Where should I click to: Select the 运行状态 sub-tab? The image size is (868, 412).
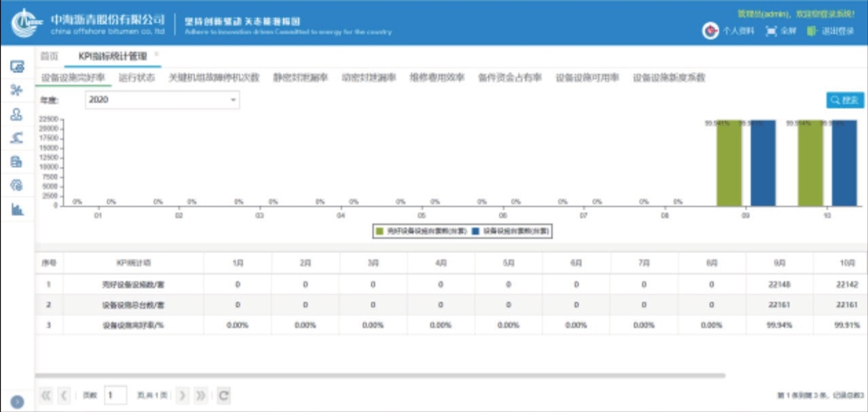click(x=137, y=78)
